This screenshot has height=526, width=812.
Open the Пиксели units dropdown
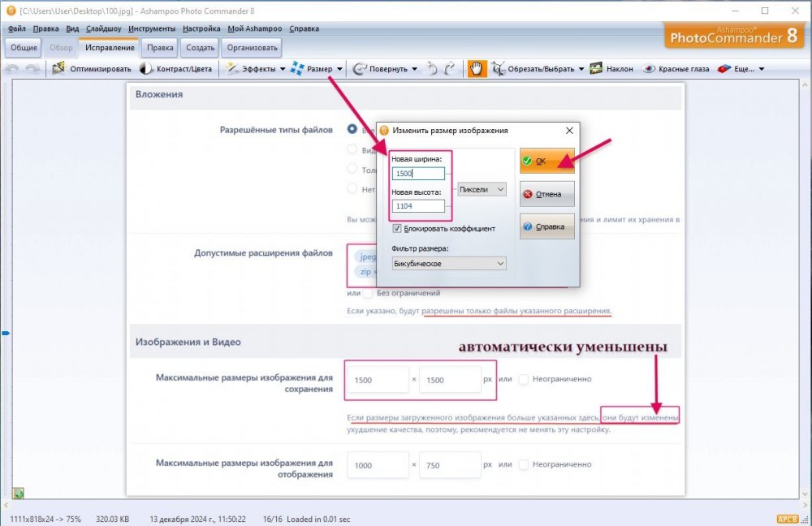click(x=482, y=189)
